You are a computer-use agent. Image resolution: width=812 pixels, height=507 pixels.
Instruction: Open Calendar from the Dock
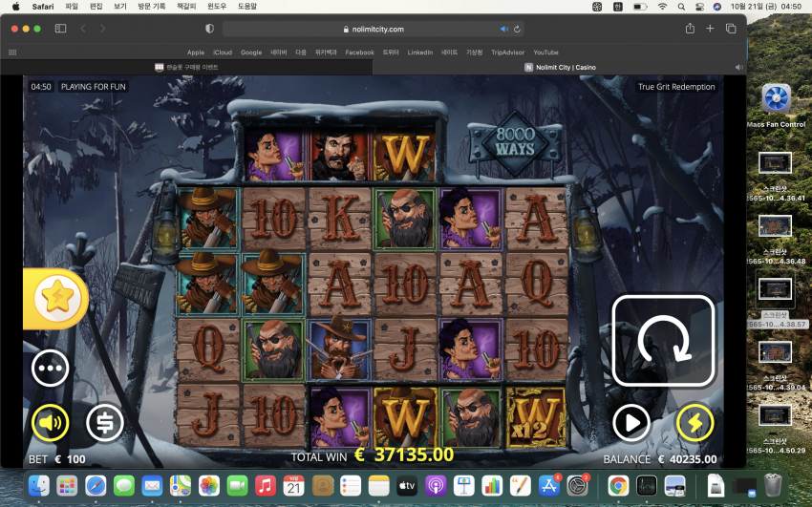(x=293, y=486)
